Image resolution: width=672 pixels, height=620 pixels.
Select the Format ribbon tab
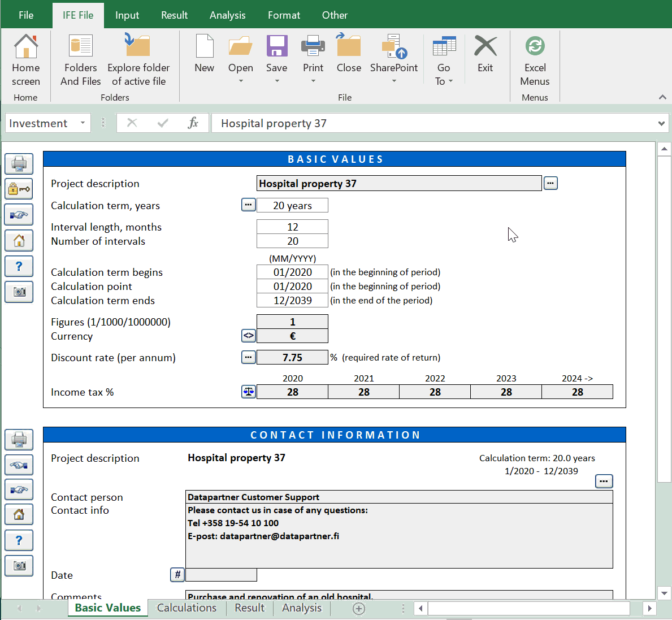click(x=284, y=15)
